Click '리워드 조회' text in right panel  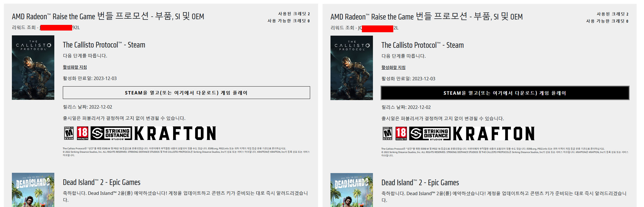coord(342,28)
